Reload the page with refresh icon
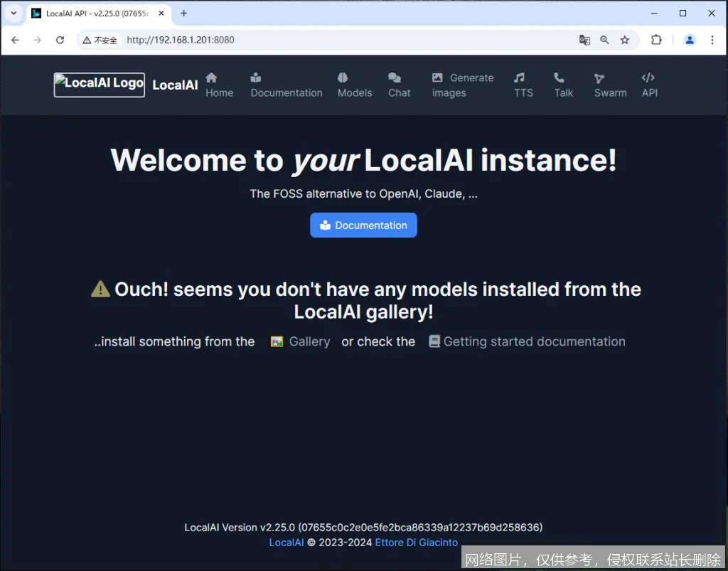 coord(60,40)
